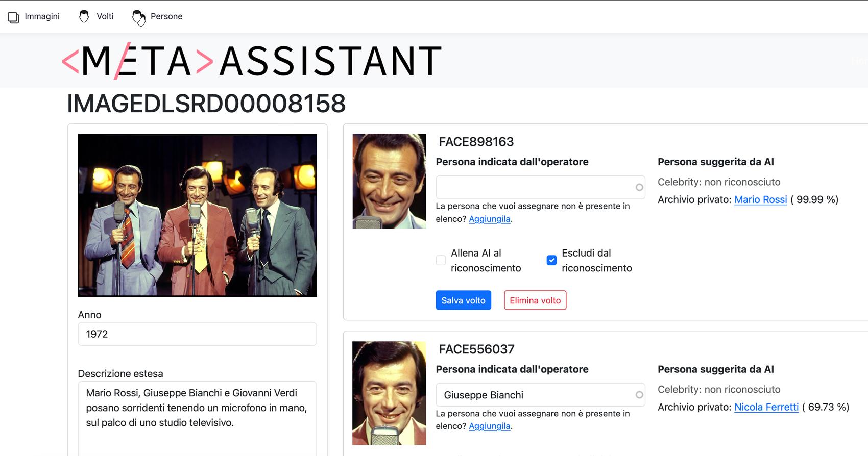
Task: Click the Descrizione estesa label
Action: 120,374
